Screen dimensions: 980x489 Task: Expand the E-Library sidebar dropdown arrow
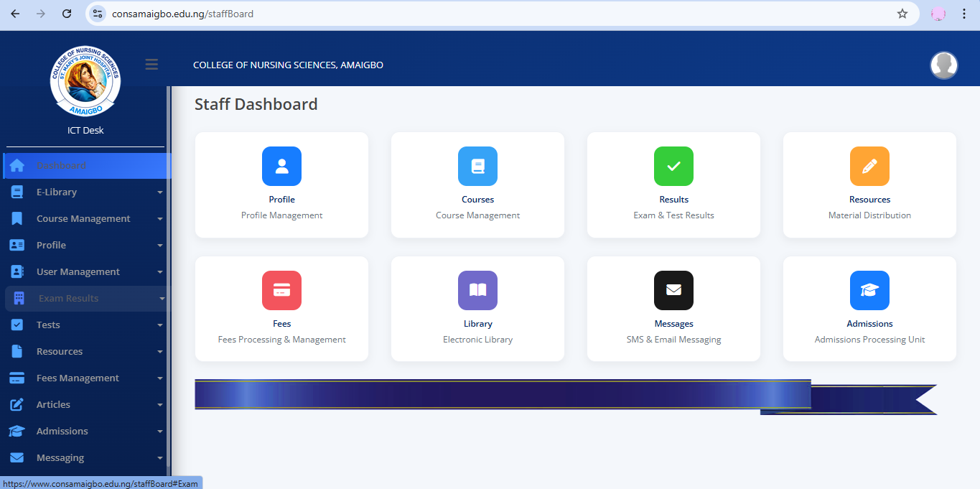coord(160,192)
